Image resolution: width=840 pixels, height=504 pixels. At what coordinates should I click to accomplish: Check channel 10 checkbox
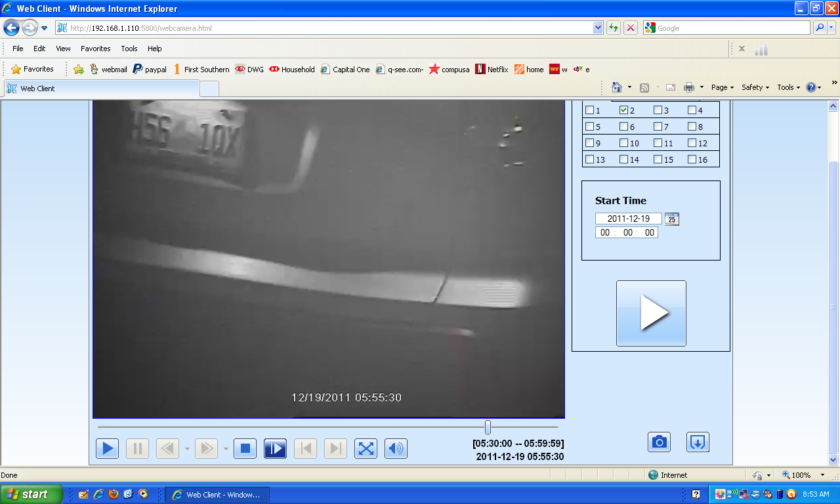point(623,143)
